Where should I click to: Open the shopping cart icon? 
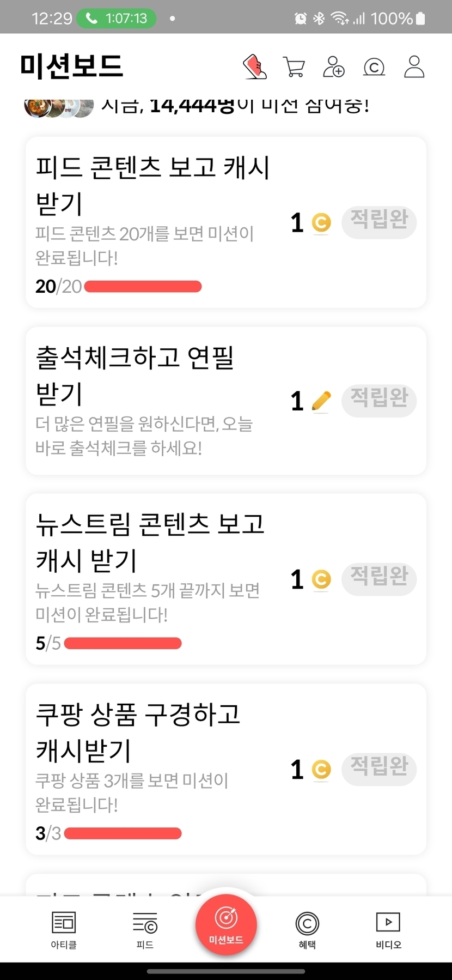coord(294,67)
